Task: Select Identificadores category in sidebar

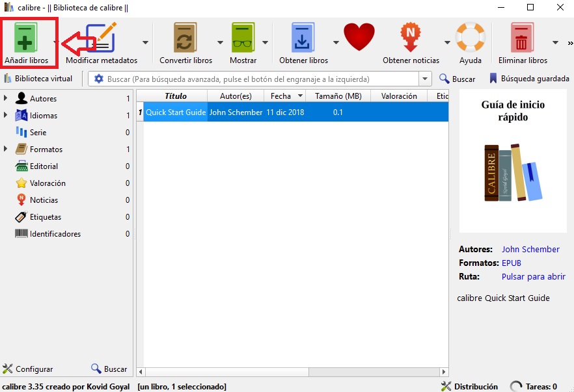Action: [x=55, y=233]
